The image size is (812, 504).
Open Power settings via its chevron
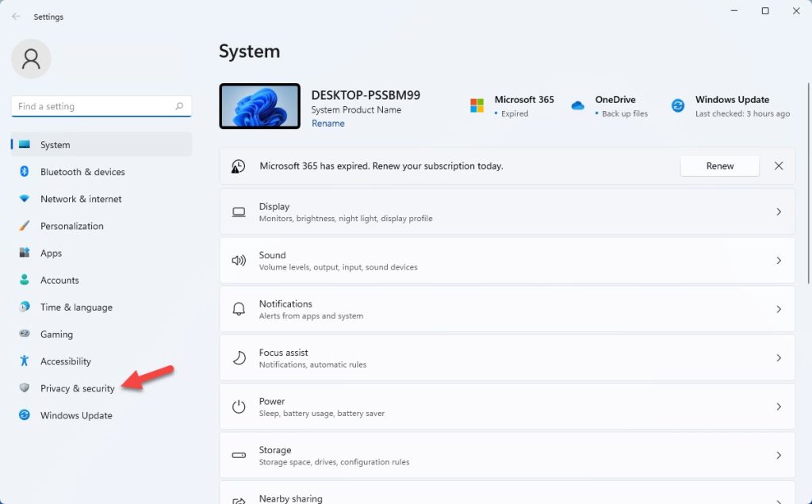click(779, 407)
